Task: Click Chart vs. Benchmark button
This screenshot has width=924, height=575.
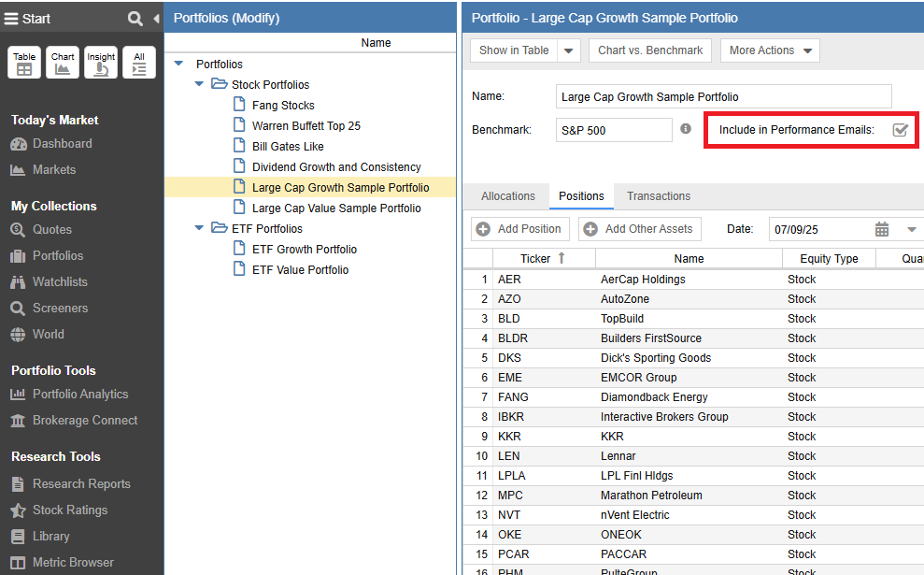Action: (x=650, y=50)
